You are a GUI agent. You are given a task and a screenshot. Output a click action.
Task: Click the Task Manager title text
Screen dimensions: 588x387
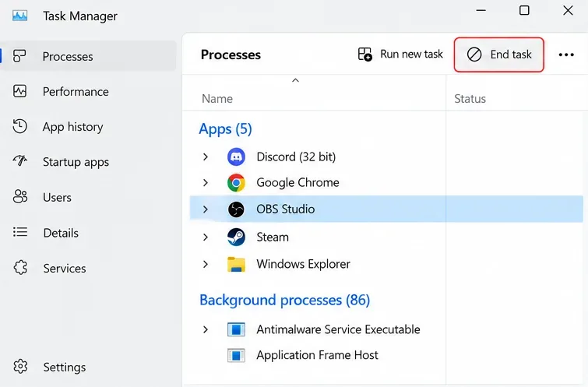pyautogui.click(x=80, y=16)
